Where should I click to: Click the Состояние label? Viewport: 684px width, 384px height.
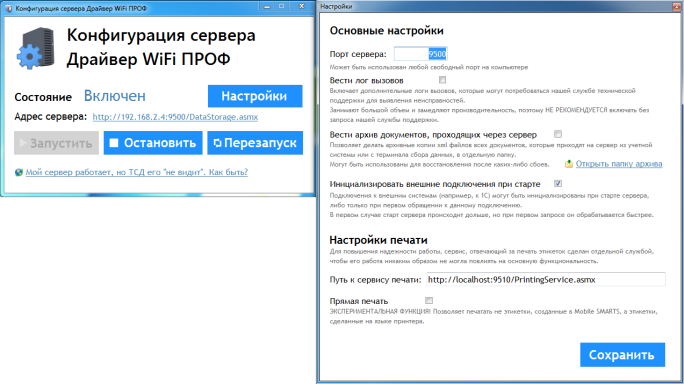click(43, 97)
